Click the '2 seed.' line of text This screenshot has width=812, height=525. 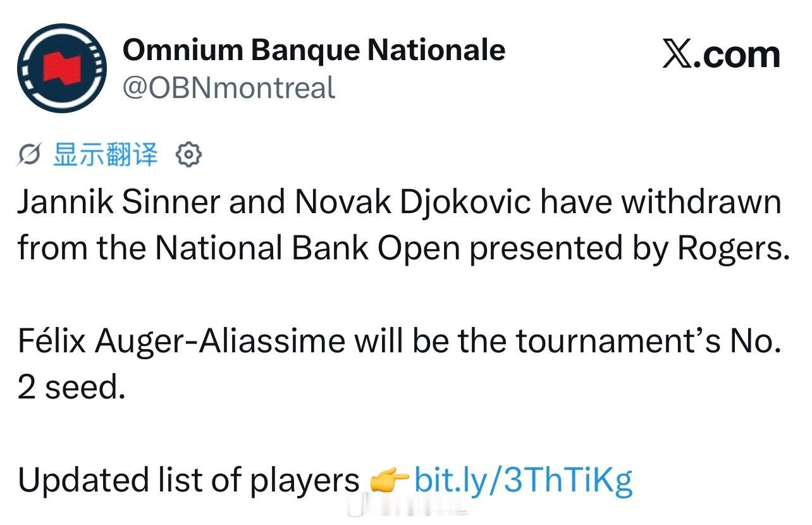pos(71,387)
